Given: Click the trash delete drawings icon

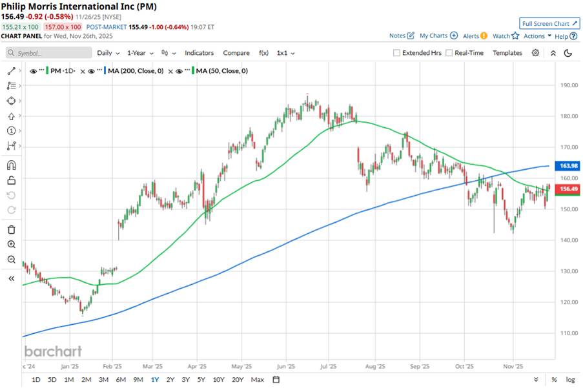Looking at the screenshot, I should [x=11, y=229].
